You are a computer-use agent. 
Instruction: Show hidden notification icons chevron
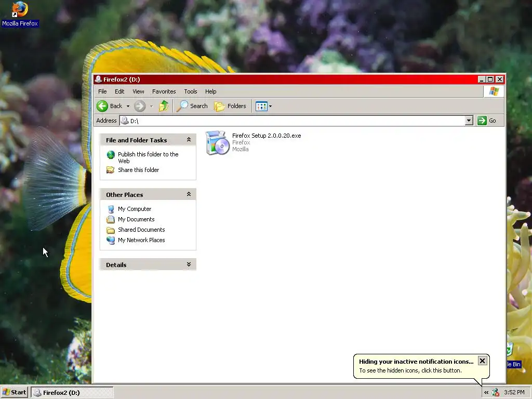coord(486,393)
